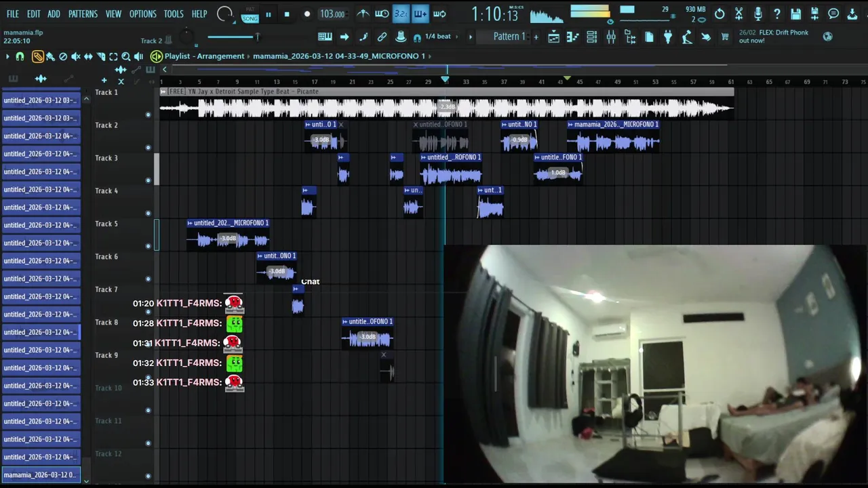Open the ADD menu

click(54, 14)
